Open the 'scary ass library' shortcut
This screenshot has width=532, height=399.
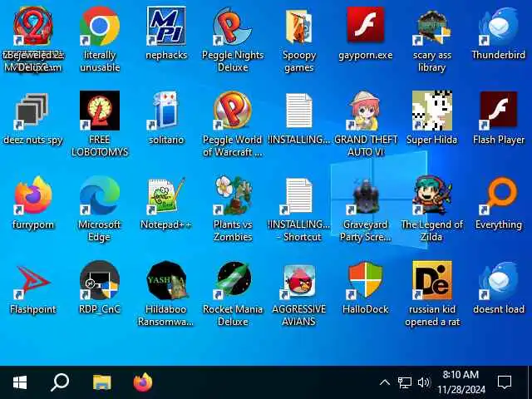coord(432,27)
